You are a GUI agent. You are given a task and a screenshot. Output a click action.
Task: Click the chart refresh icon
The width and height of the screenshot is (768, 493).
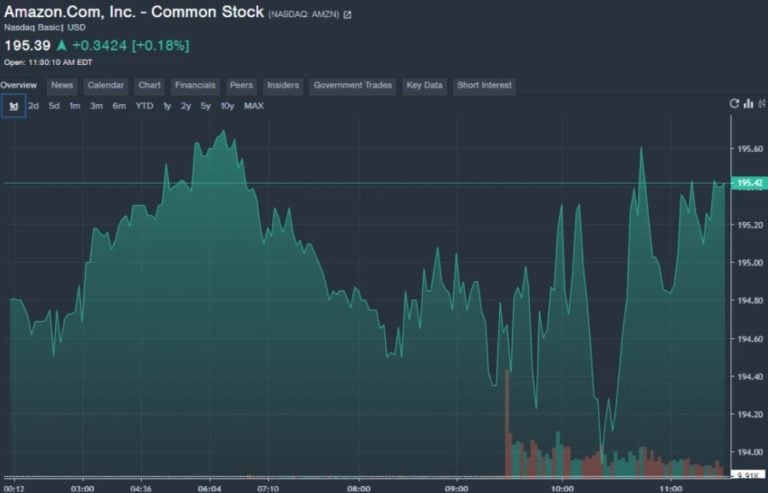pos(734,103)
